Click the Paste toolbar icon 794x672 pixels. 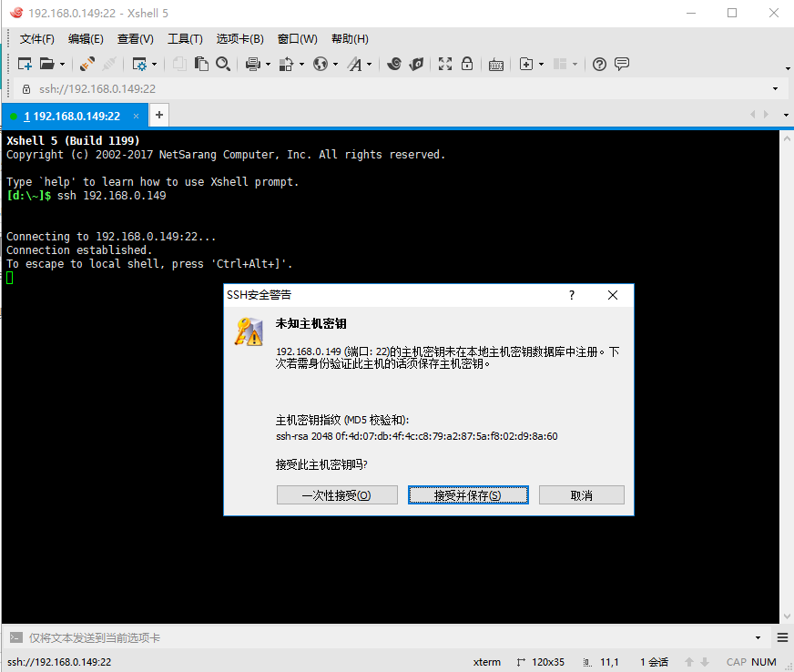coord(202,65)
